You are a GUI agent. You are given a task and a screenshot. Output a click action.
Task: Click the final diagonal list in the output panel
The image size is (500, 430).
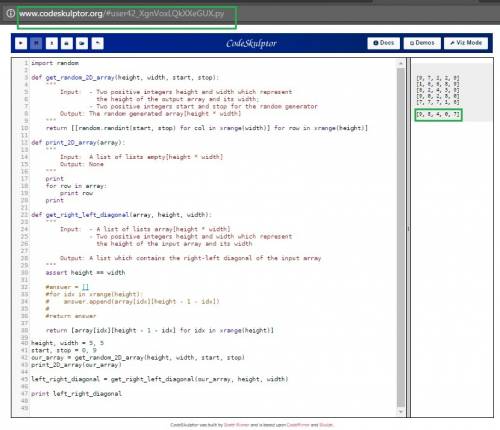(x=438, y=115)
